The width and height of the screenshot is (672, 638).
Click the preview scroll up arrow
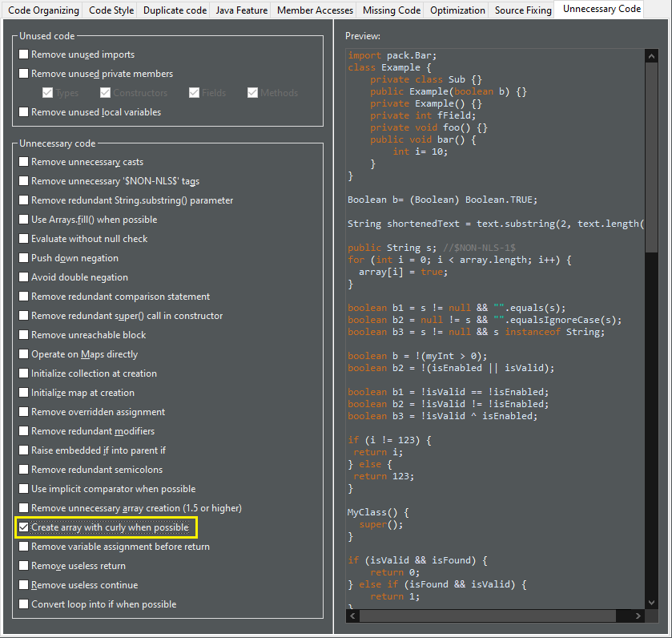tap(651, 56)
